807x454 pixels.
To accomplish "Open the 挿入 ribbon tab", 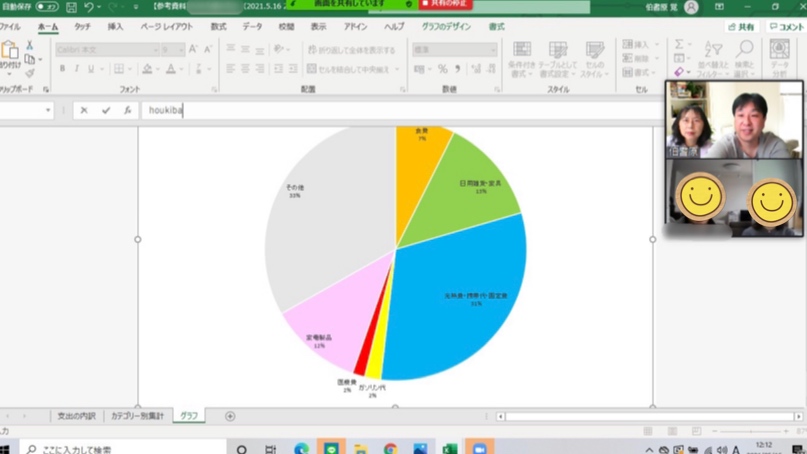I will (x=115, y=27).
